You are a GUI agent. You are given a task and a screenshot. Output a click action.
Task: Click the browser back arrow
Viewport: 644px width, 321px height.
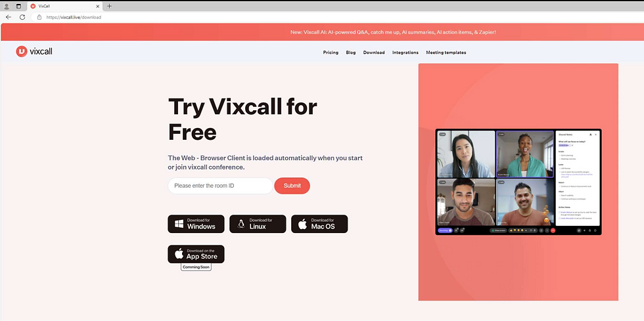pyautogui.click(x=8, y=17)
